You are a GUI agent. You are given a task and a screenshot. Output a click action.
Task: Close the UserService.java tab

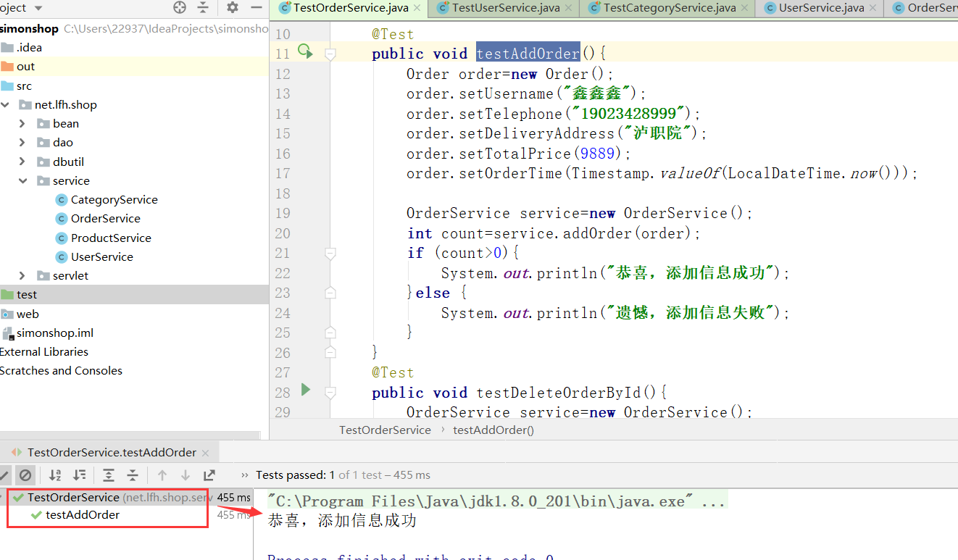pyautogui.click(x=872, y=8)
